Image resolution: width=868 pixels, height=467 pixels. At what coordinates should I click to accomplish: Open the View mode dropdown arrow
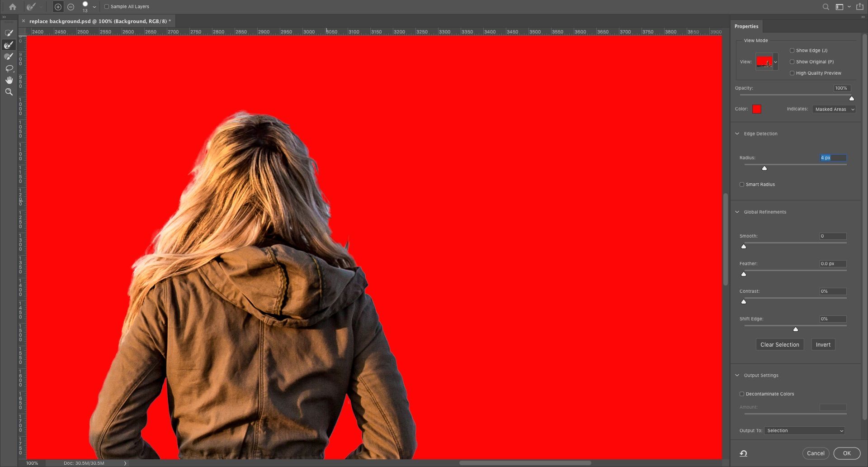tap(776, 62)
